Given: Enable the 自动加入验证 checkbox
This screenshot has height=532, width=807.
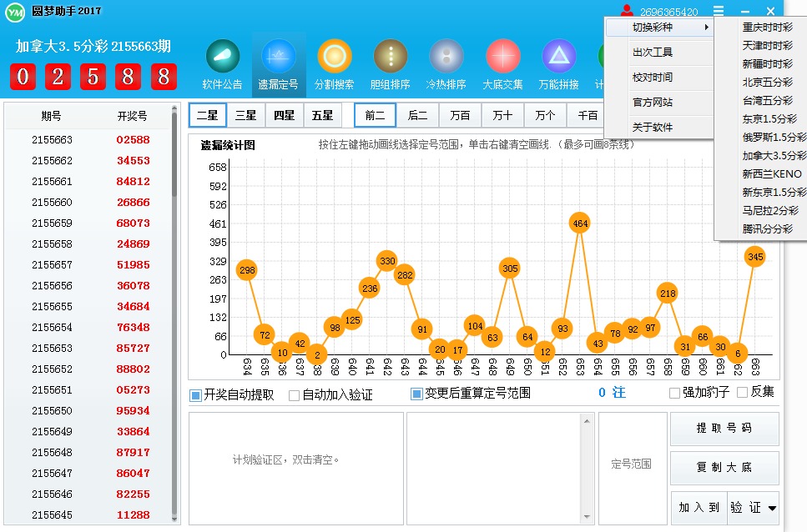Looking at the screenshot, I should 295,394.
